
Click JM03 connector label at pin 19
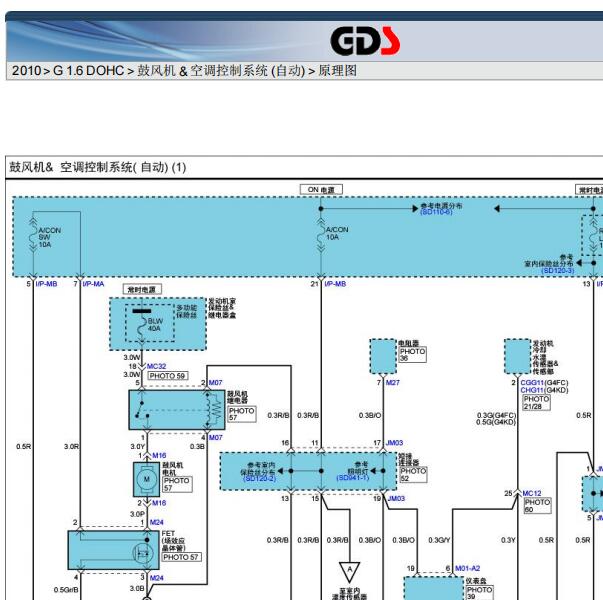pos(396,498)
